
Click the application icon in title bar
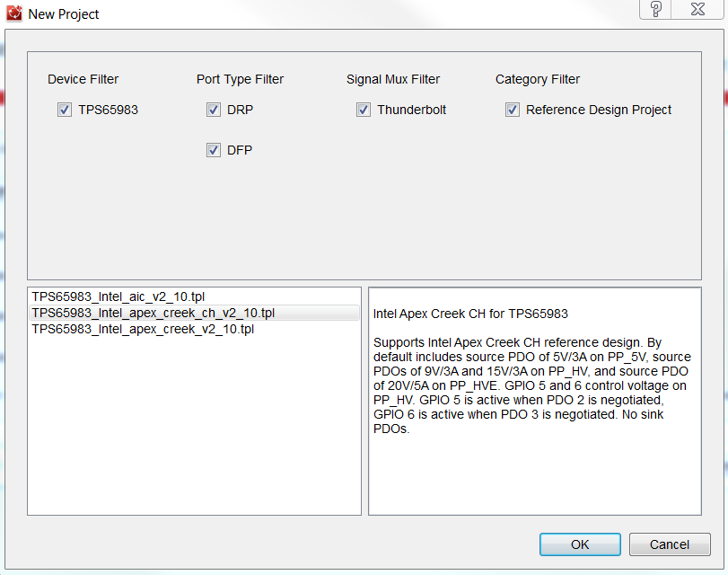click(x=14, y=13)
